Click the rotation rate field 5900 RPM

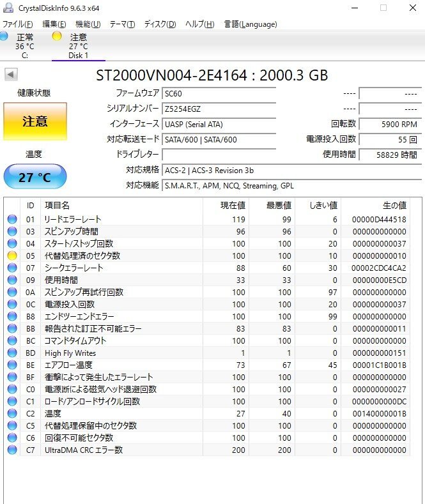[x=390, y=124]
